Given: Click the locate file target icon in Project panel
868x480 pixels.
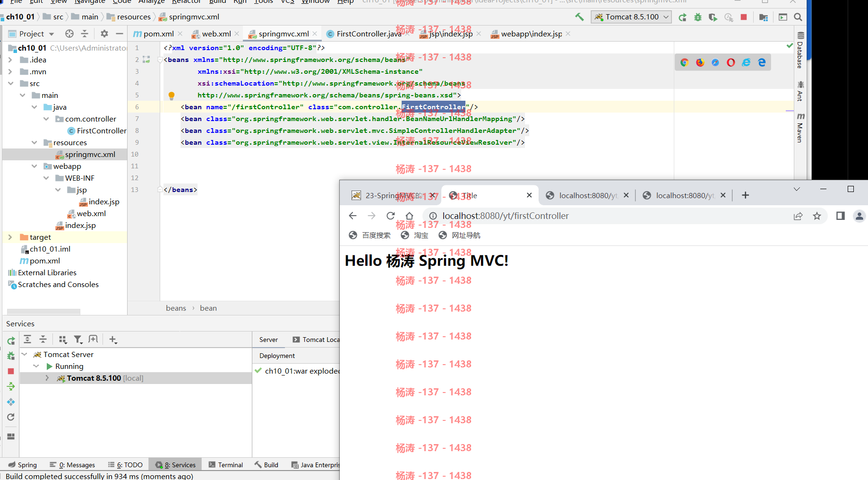Looking at the screenshot, I should click(x=69, y=34).
